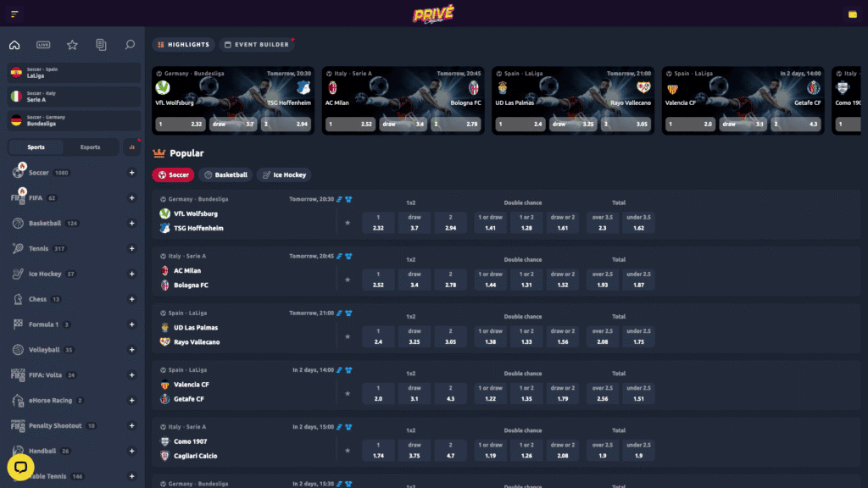Open Soccer Italy Serie A shortcut
Screen dimensions: 868x488
pos(75,97)
